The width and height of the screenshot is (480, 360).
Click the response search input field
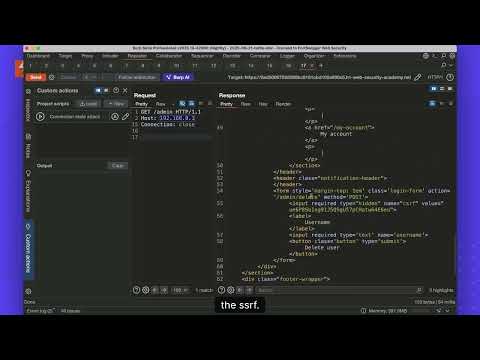(x=340, y=290)
